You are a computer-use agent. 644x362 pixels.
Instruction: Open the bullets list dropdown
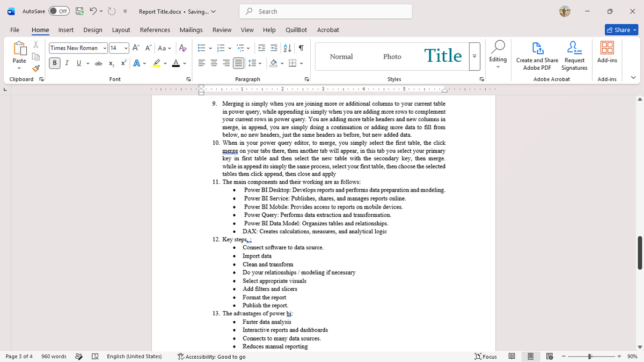pos(210,48)
